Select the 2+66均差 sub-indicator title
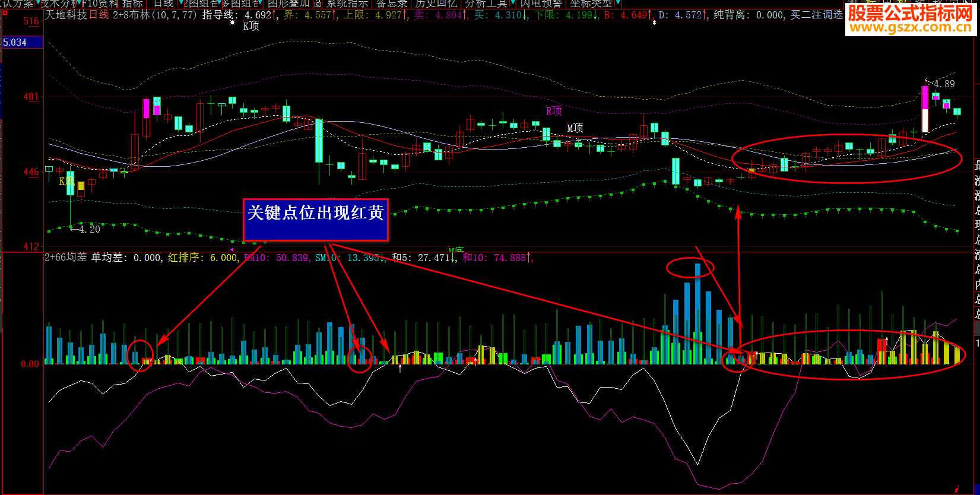Image resolution: width=980 pixels, height=495 pixels. click(65, 258)
